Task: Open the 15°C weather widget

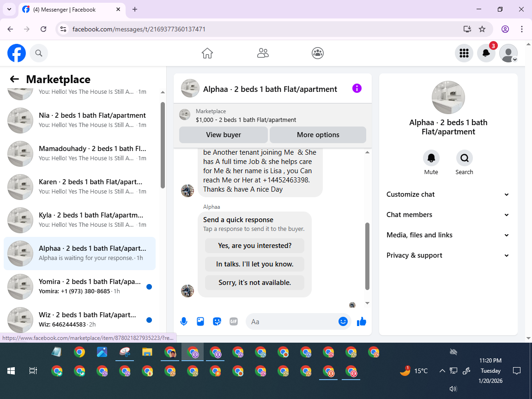Action: click(414, 370)
